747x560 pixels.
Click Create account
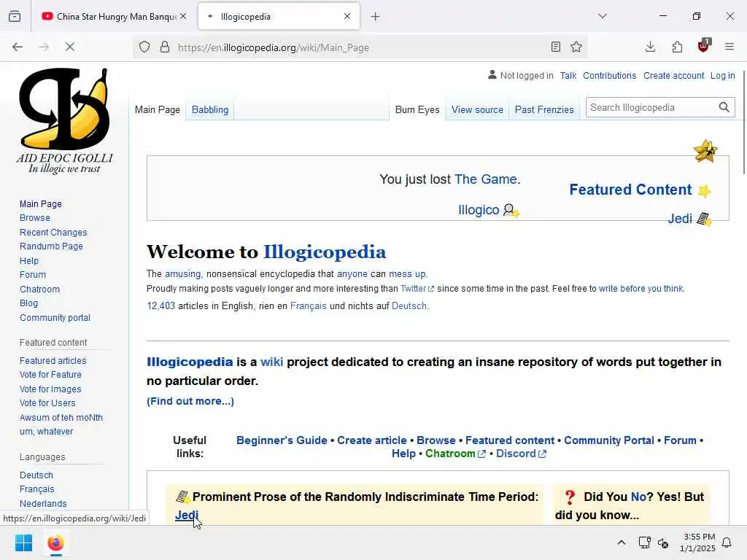[x=673, y=75]
